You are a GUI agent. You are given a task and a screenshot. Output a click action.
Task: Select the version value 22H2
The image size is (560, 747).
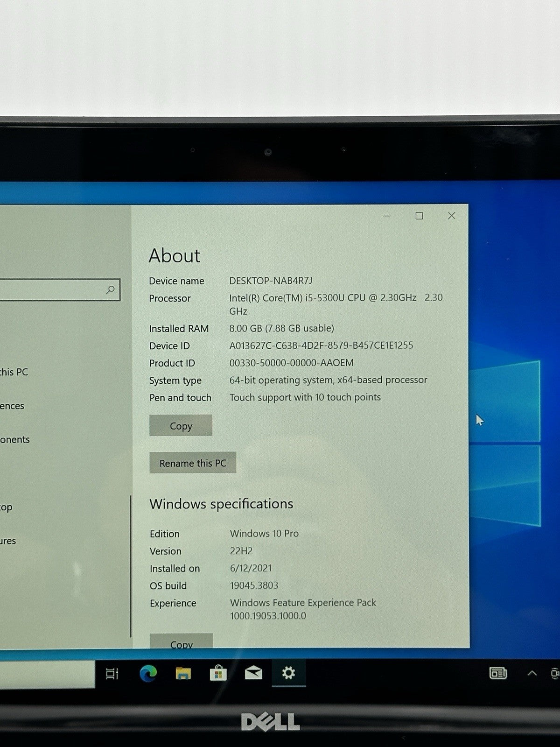[x=241, y=550]
